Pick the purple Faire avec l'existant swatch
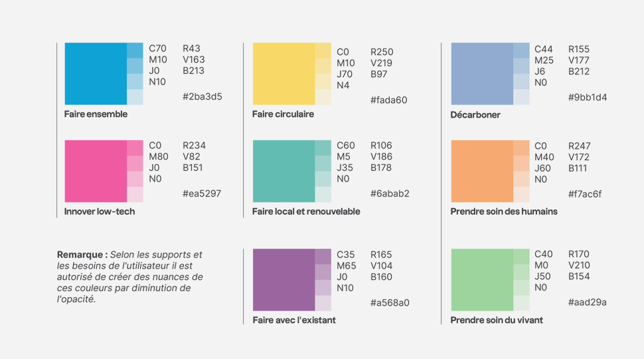 [283, 280]
